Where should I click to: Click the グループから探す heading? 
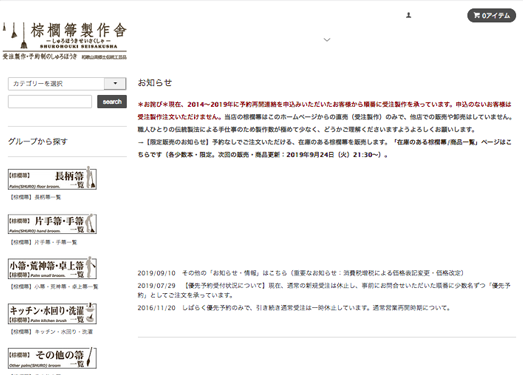37,141
